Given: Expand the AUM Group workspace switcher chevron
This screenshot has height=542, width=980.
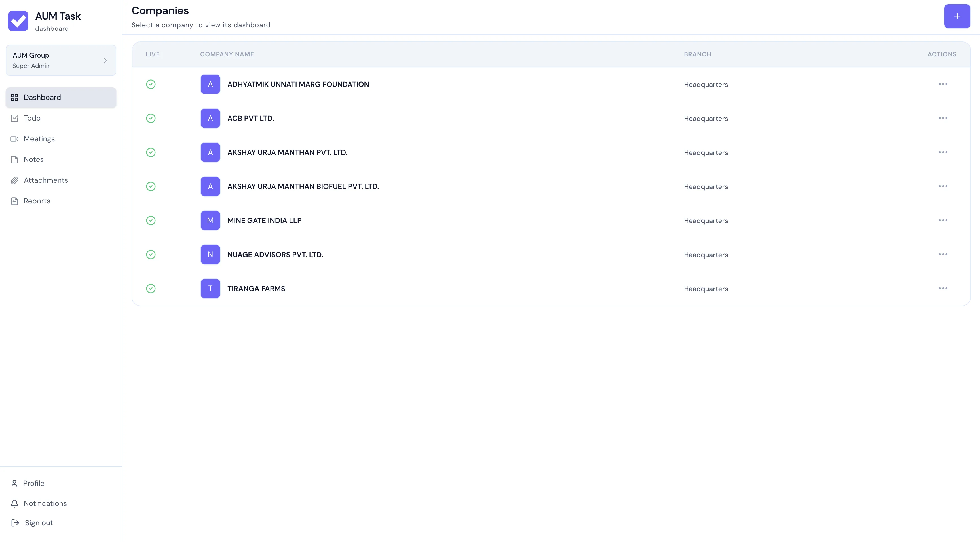Looking at the screenshot, I should (x=105, y=60).
